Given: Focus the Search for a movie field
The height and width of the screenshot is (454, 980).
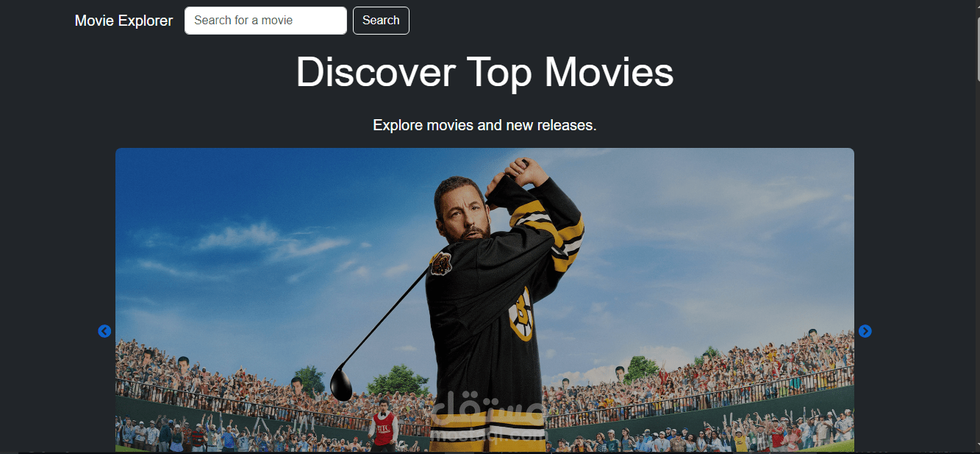Looking at the screenshot, I should click(265, 21).
